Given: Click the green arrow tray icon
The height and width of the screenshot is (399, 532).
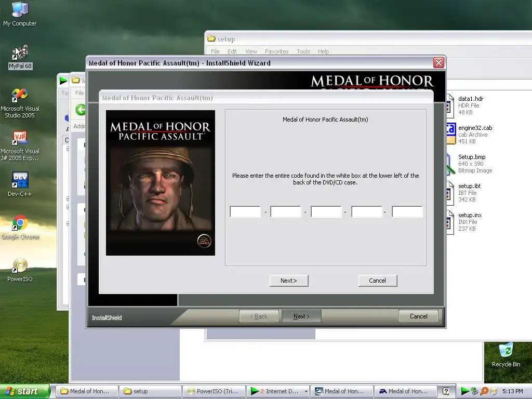Looking at the screenshot, I should (465, 391).
